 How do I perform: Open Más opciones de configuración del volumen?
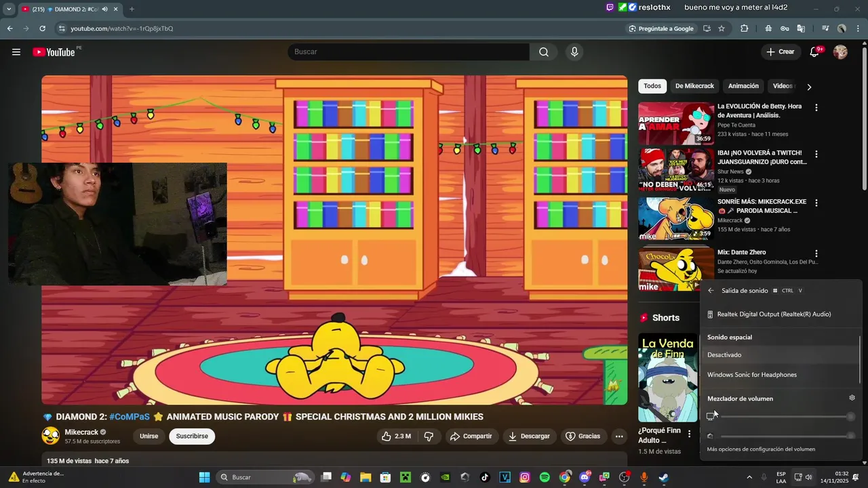pos(761,449)
